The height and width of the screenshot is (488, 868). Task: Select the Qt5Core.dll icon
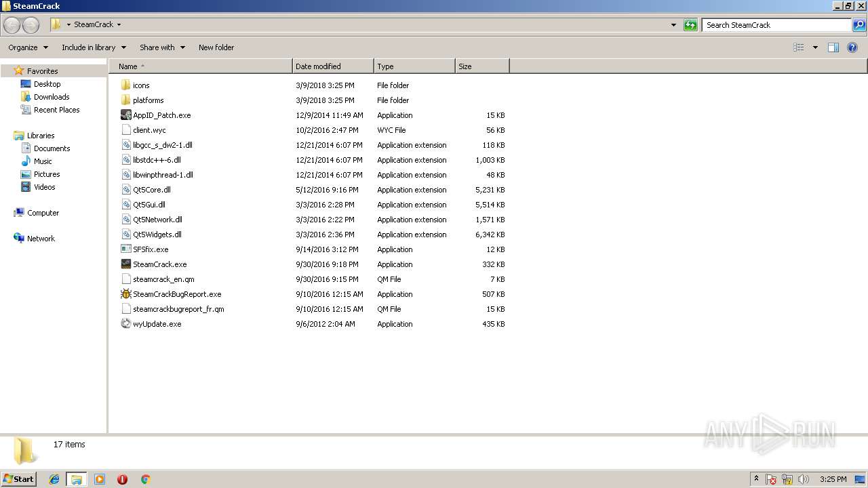click(x=125, y=190)
